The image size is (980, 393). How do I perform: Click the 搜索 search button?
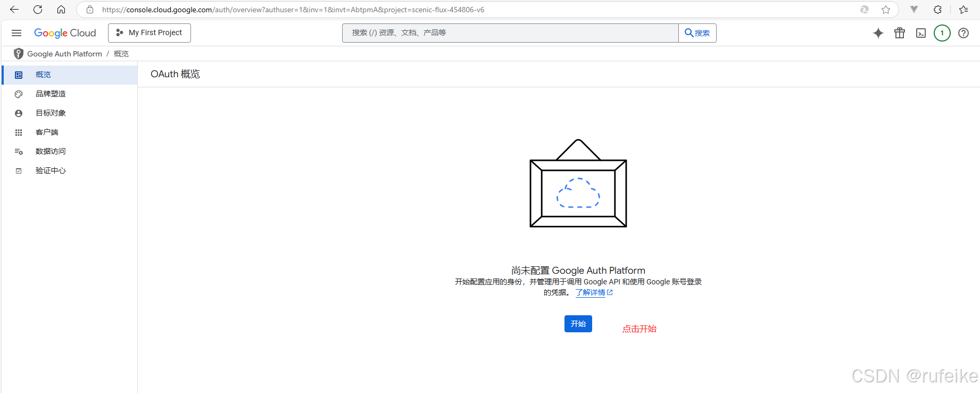[697, 33]
